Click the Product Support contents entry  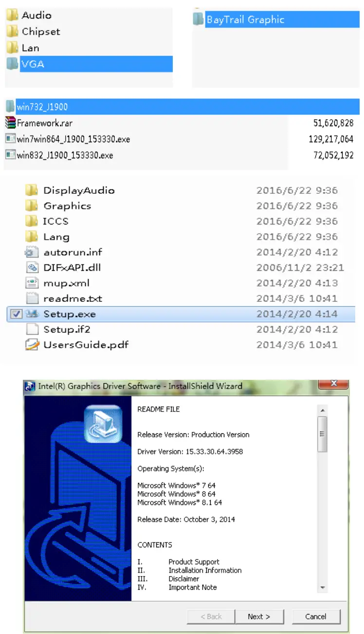tap(194, 562)
